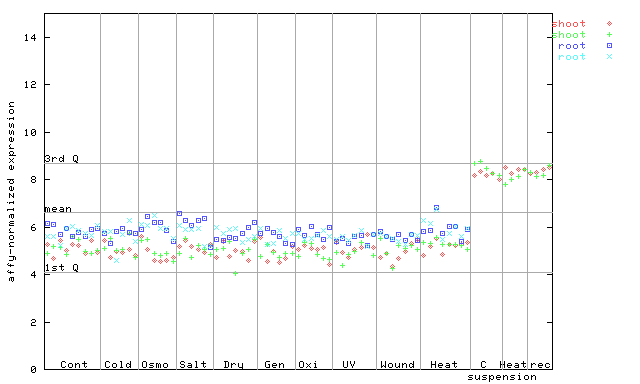Image resolution: width=640 pixels, height=384 pixels.
Task: Select the 'Cold' category label
Action: pyautogui.click(x=118, y=364)
